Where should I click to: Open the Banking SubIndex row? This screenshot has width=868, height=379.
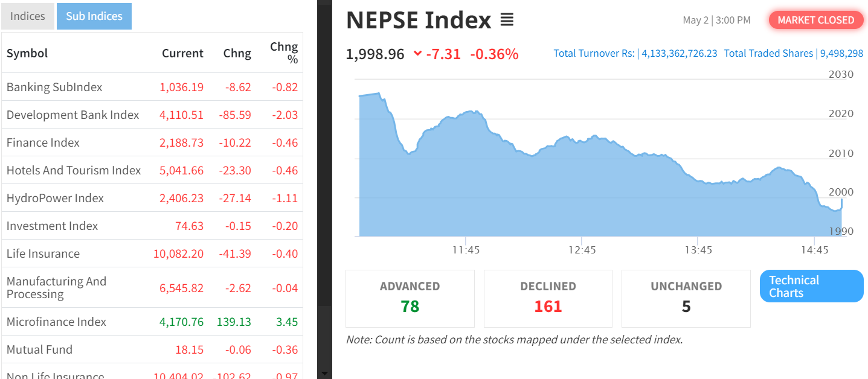pyautogui.click(x=54, y=87)
